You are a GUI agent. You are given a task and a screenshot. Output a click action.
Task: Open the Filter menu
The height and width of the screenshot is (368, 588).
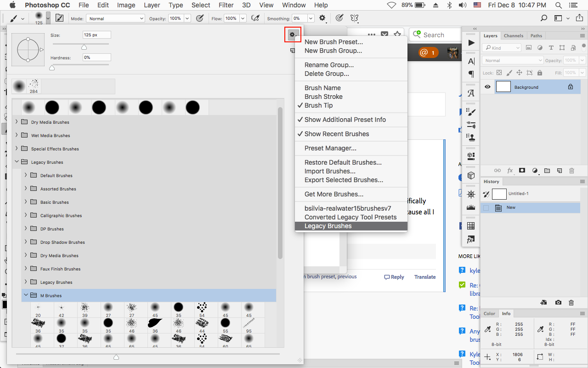(226, 5)
